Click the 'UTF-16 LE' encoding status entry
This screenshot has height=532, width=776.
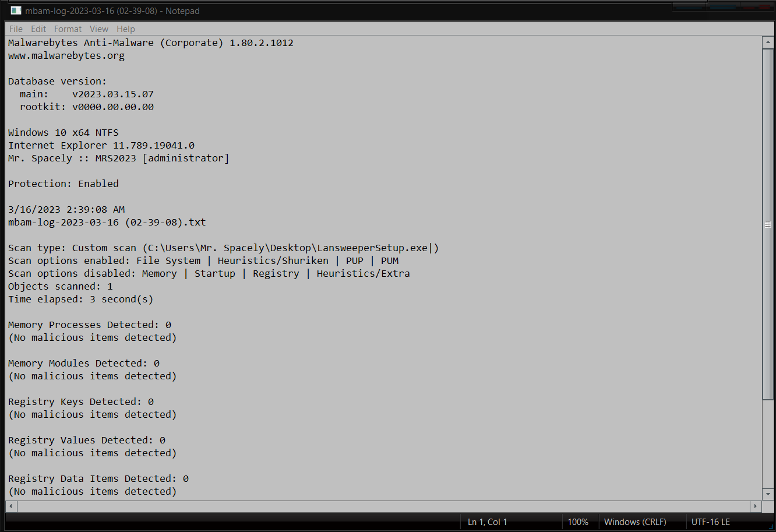click(710, 522)
